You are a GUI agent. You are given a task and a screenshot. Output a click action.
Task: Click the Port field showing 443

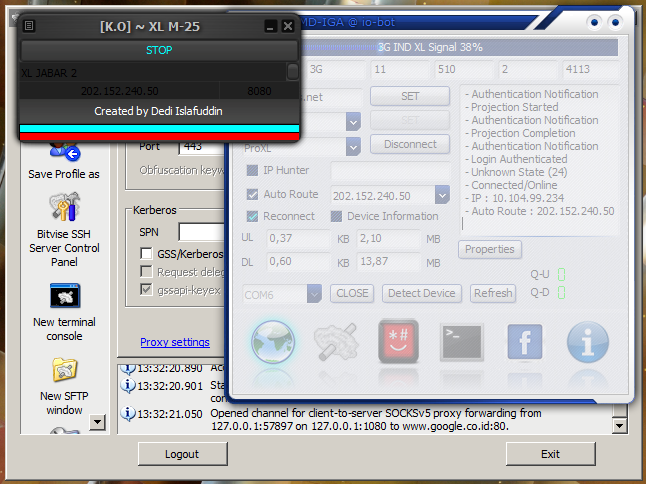(x=202, y=147)
